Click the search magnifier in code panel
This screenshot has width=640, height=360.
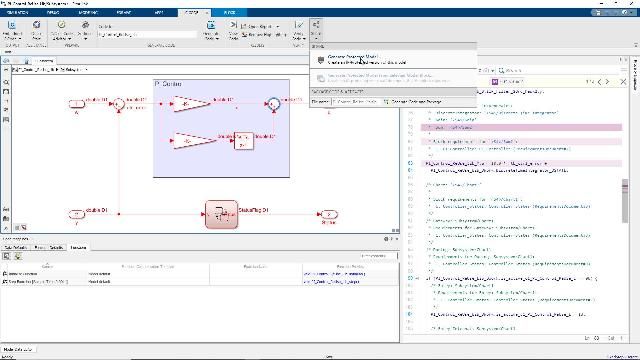pyautogui.click(x=502, y=70)
